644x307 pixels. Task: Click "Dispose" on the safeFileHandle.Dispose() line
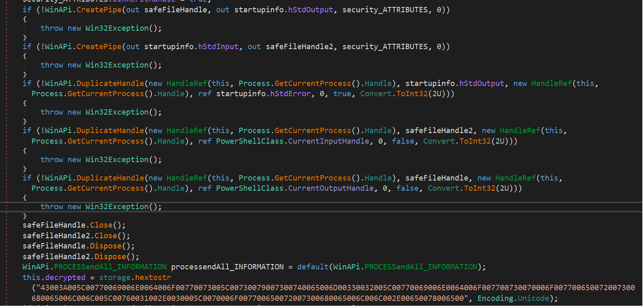click(x=106, y=246)
